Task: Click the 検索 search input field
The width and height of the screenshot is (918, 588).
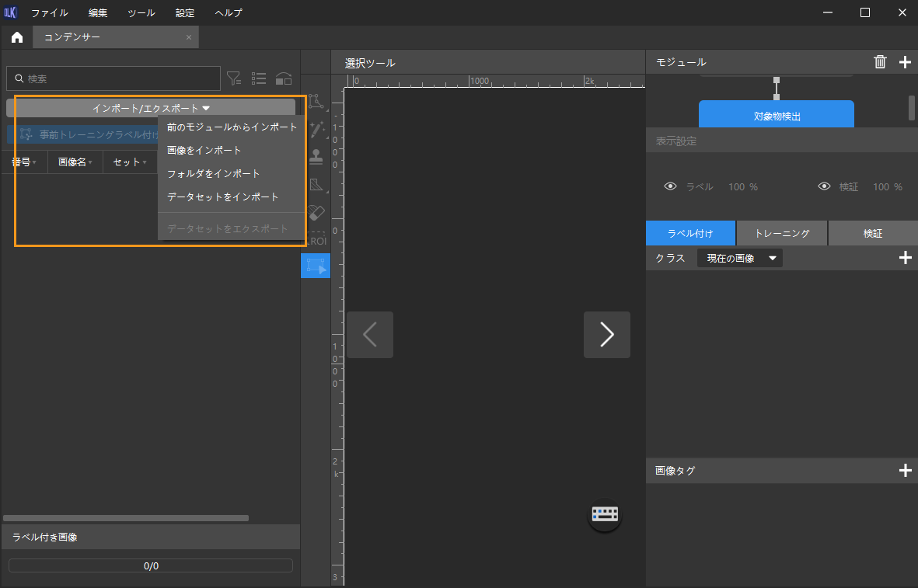Action: pyautogui.click(x=113, y=78)
